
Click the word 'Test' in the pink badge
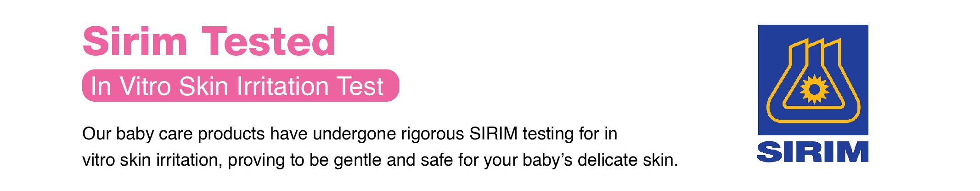point(360,86)
